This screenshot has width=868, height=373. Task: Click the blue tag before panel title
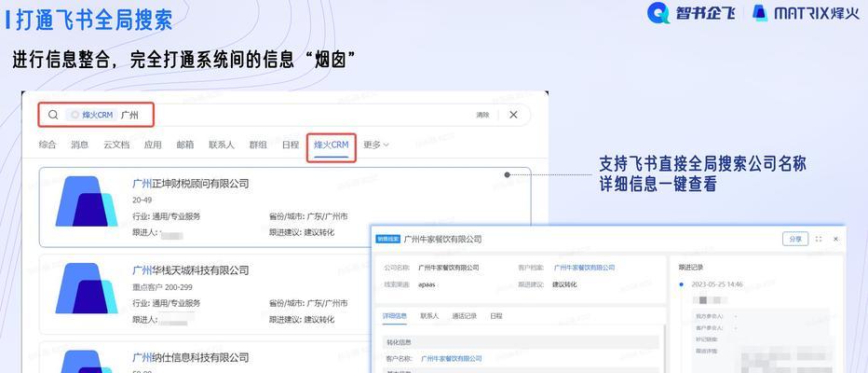[388, 240]
